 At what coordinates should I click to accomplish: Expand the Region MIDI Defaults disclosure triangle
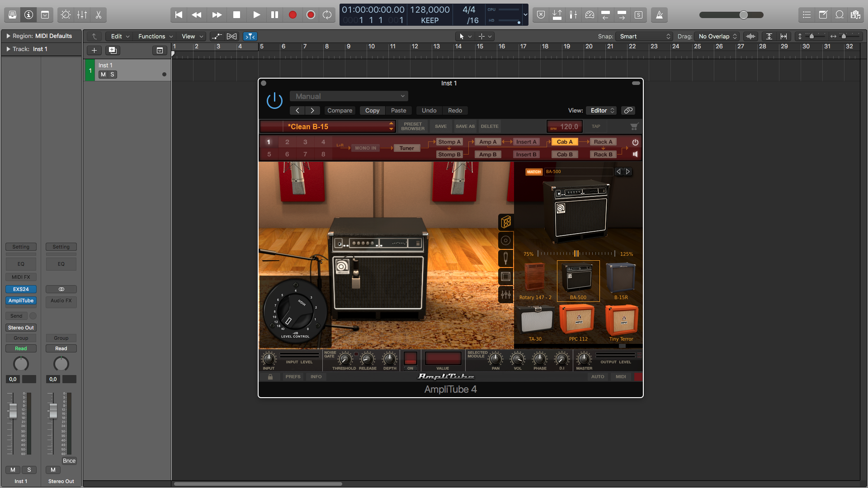tap(8, 36)
